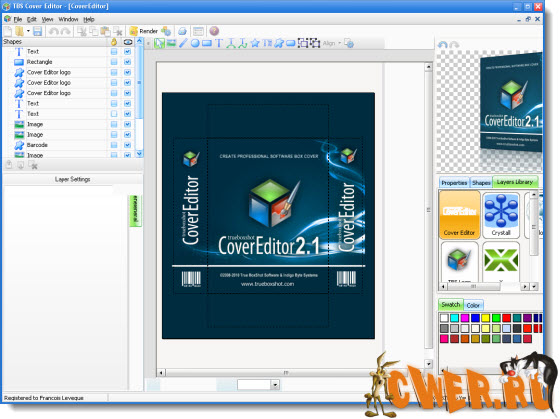Switch to the Swatch tab
The width and height of the screenshot is (560, 419).
(451, 304)
